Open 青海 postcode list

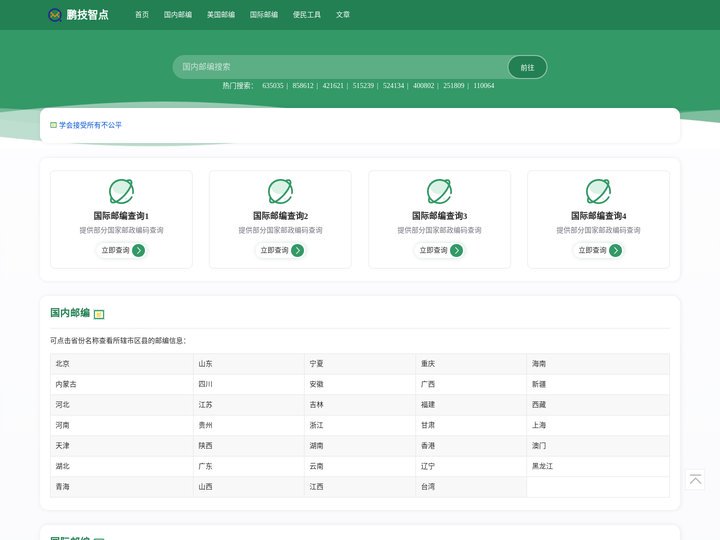(x=62, y=487)
